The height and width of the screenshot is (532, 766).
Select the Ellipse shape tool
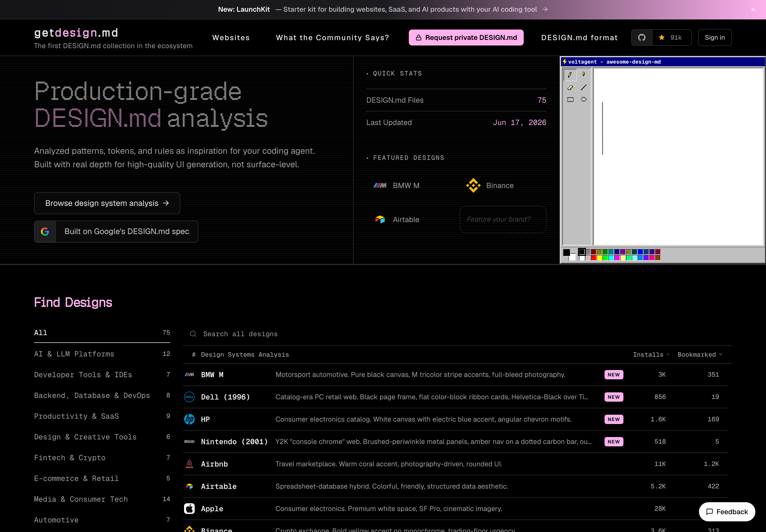point(583,99)
